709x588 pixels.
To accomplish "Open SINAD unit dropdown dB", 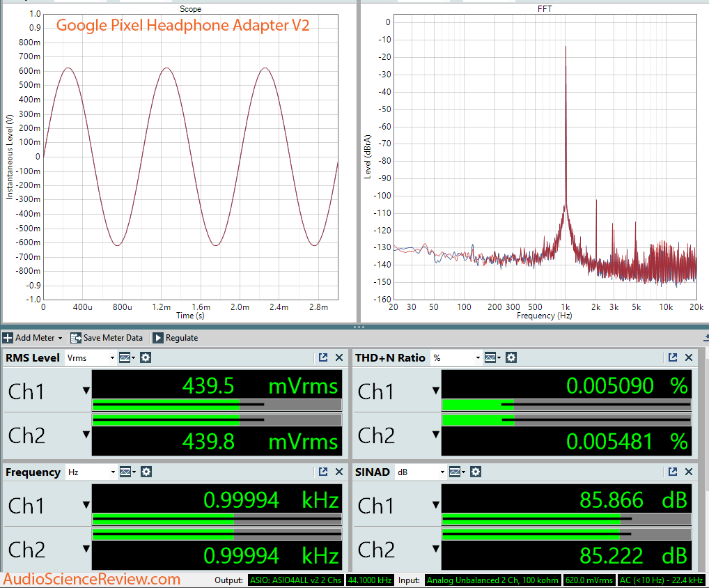I will click(421, 472).
